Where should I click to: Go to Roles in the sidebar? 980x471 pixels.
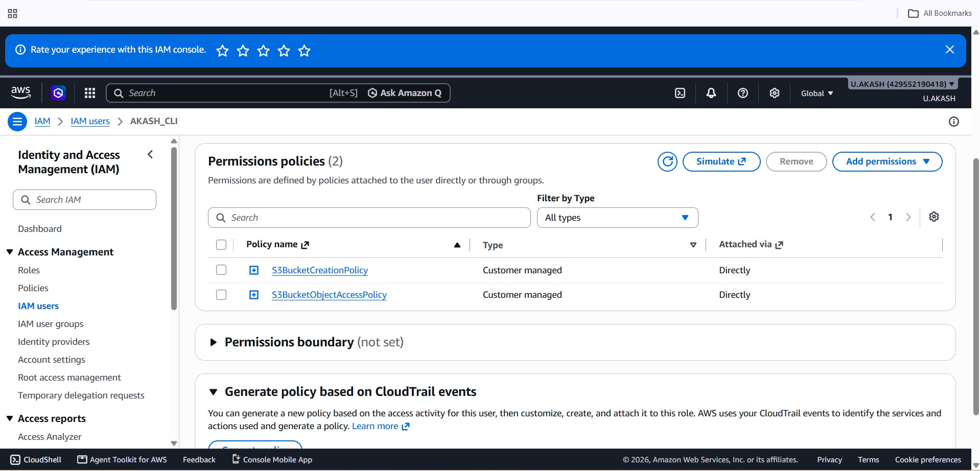click(x=29, y=270)
